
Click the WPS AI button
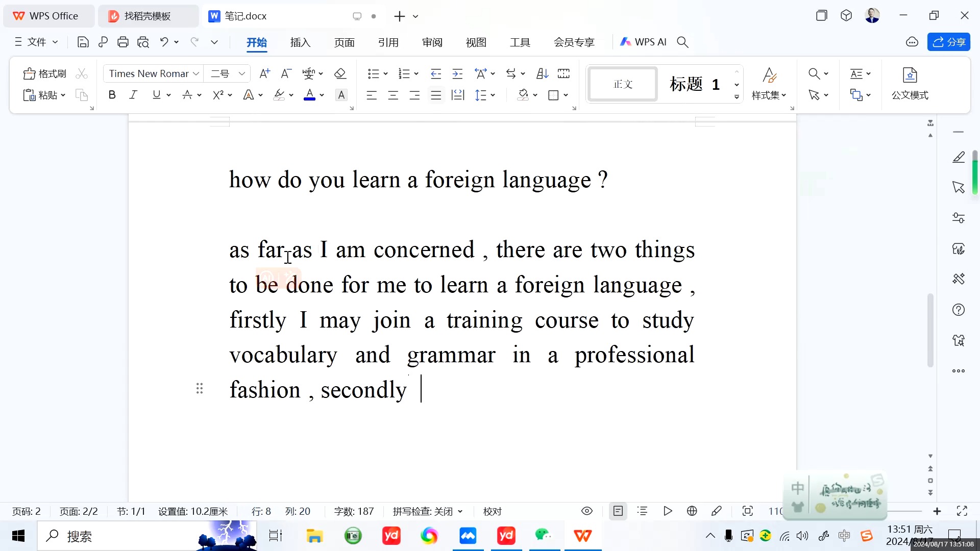[643, 42]
